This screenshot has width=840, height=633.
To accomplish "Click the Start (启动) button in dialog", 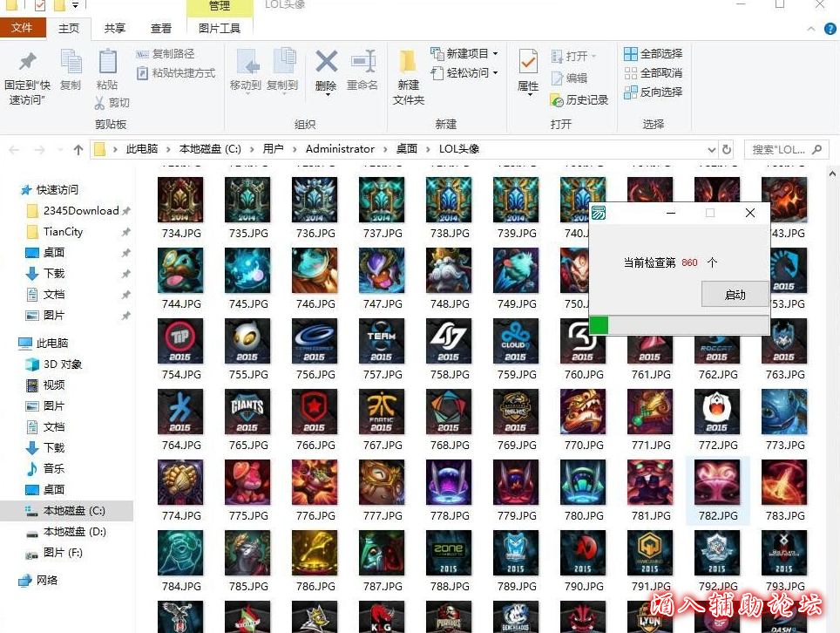I will [735, 294].
